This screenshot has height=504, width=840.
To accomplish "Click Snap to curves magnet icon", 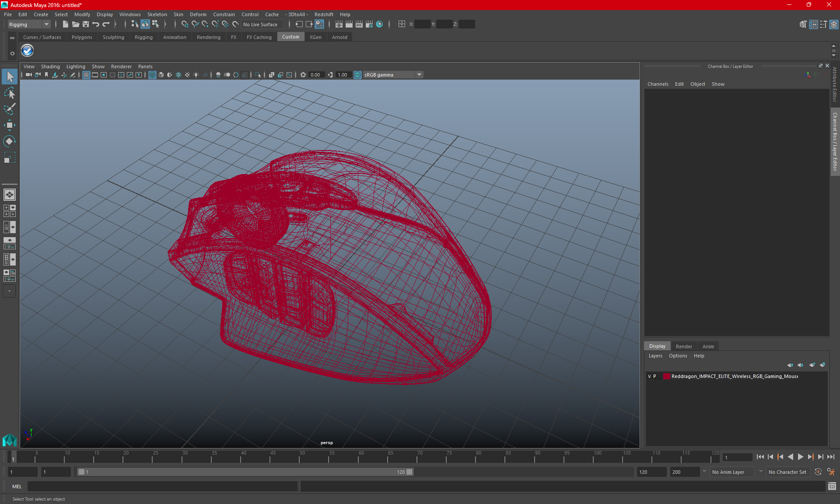I will click(x=195, y=24).
